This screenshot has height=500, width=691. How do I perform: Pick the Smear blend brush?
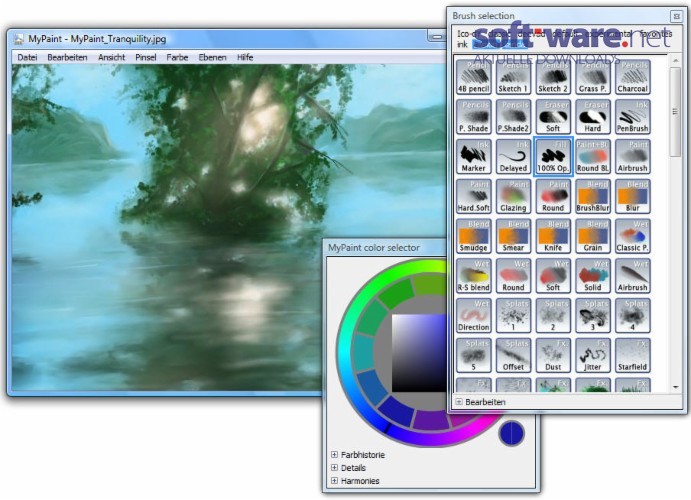(x=513, y=236)
